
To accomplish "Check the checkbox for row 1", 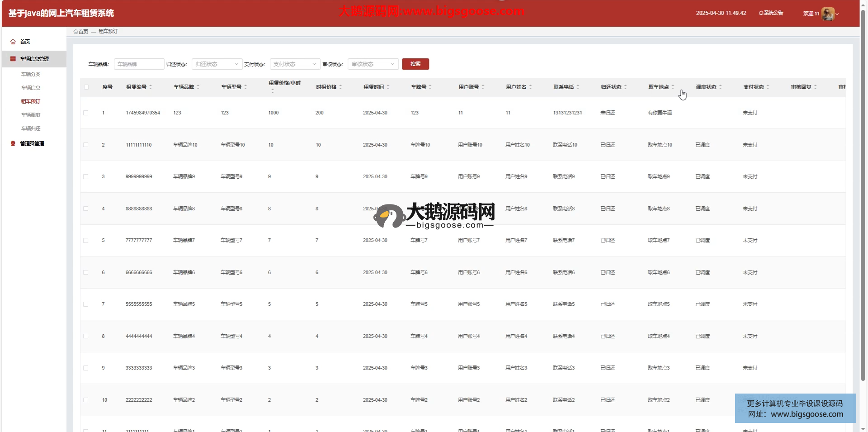I will click(x=86, y=113).
